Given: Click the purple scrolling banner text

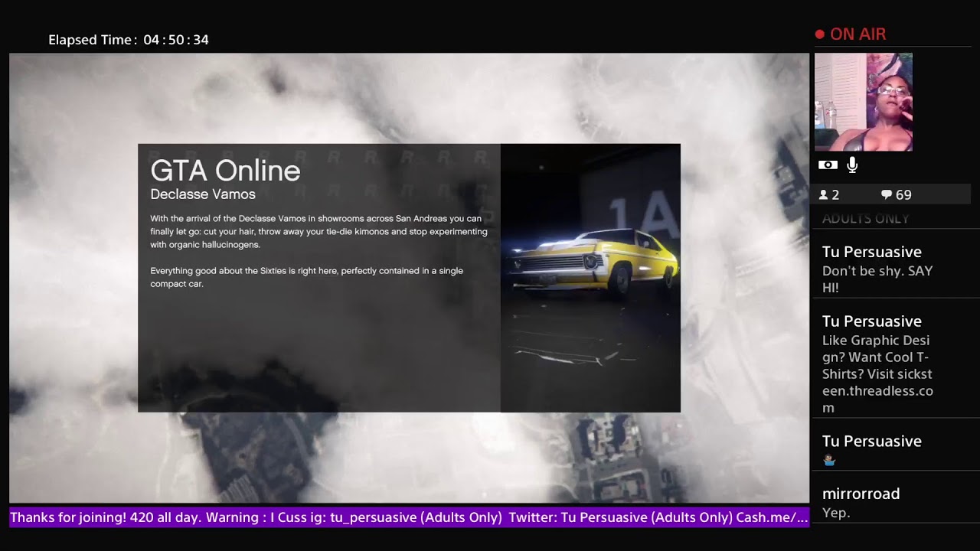Looking at the screenshot, I should coord(409,517).
